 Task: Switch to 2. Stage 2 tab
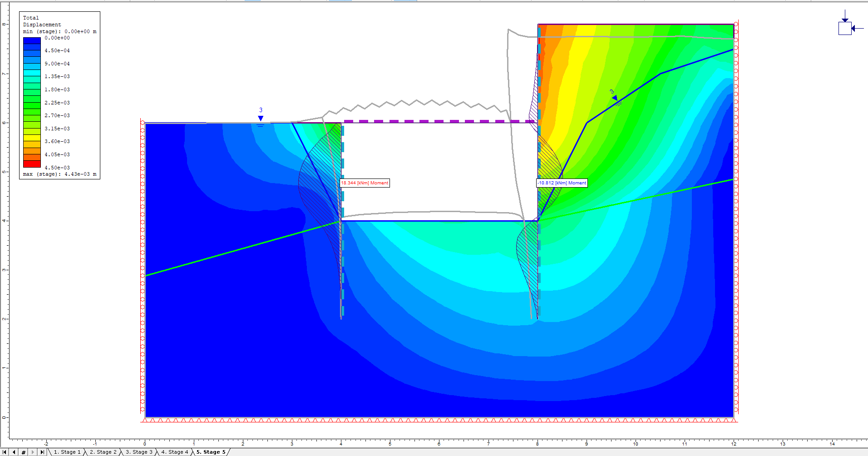pos(103,452)
